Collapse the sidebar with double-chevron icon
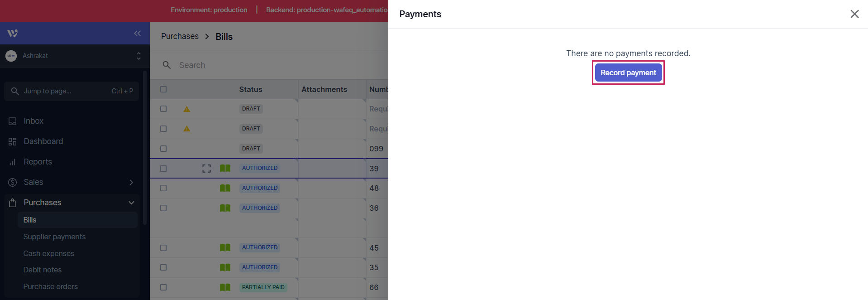 [x=137, y=33]
